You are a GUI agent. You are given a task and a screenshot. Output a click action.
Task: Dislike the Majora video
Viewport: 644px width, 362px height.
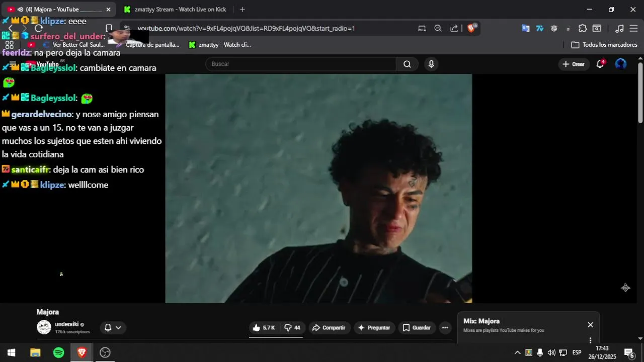[x=292, y=328]
